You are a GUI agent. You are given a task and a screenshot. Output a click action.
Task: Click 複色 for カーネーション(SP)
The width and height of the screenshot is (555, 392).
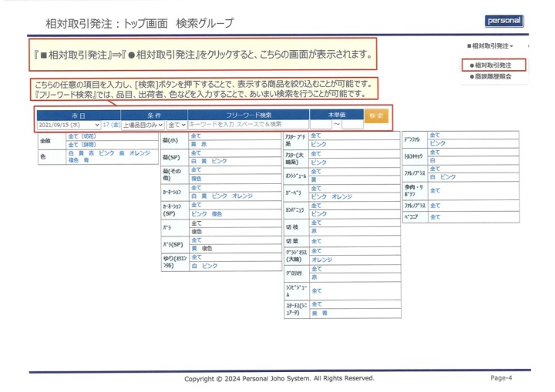coord(217,214)
